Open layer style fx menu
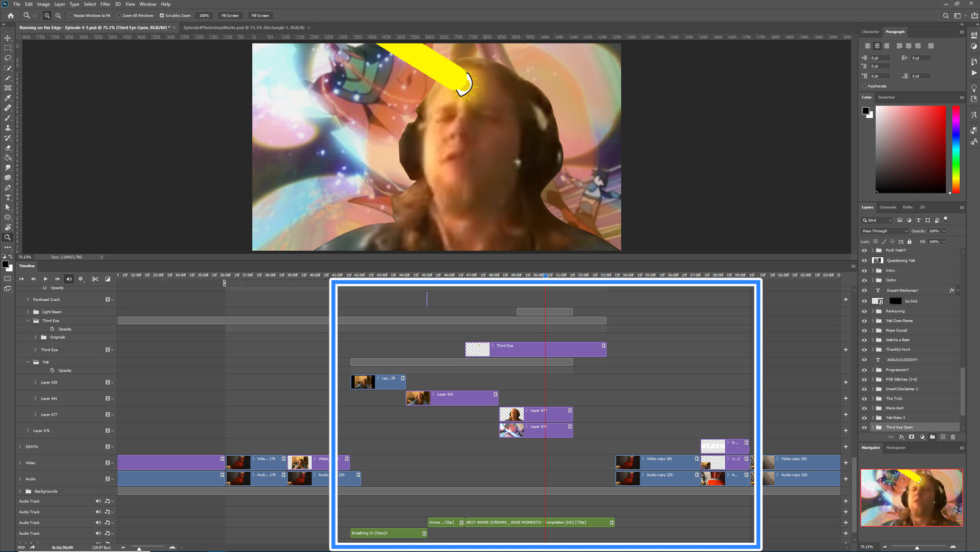Viewport: 980px width, 552px height. point(901,437)
